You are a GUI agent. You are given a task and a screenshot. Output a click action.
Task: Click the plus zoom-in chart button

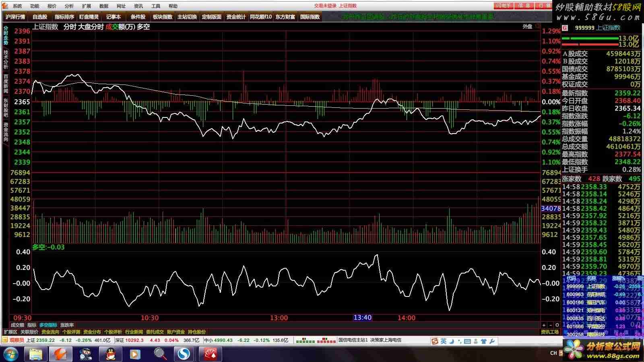pyautogui.click(x=544, y=325)
